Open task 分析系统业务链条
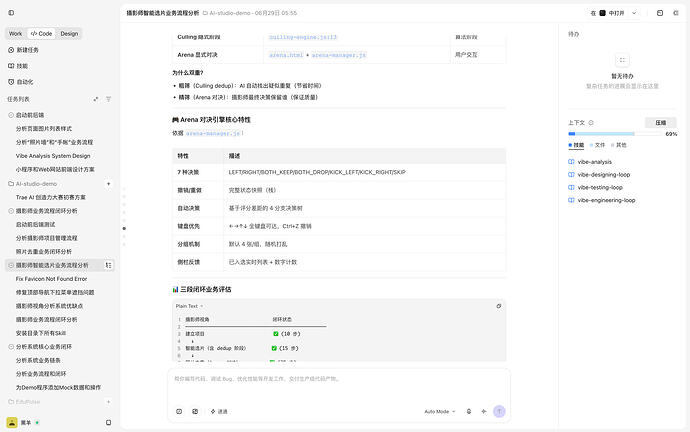The width and height of the screenshot is (690, 432). (38, 360)
